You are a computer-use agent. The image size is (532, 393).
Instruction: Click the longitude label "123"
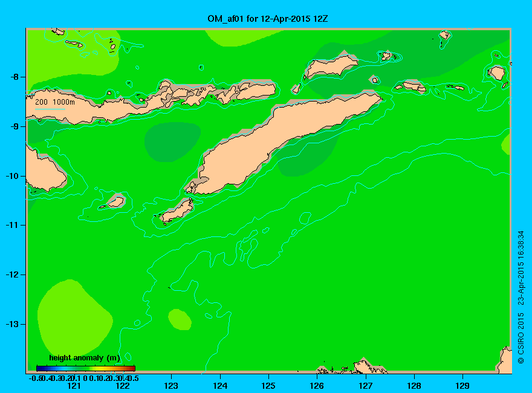coord(171,386)
